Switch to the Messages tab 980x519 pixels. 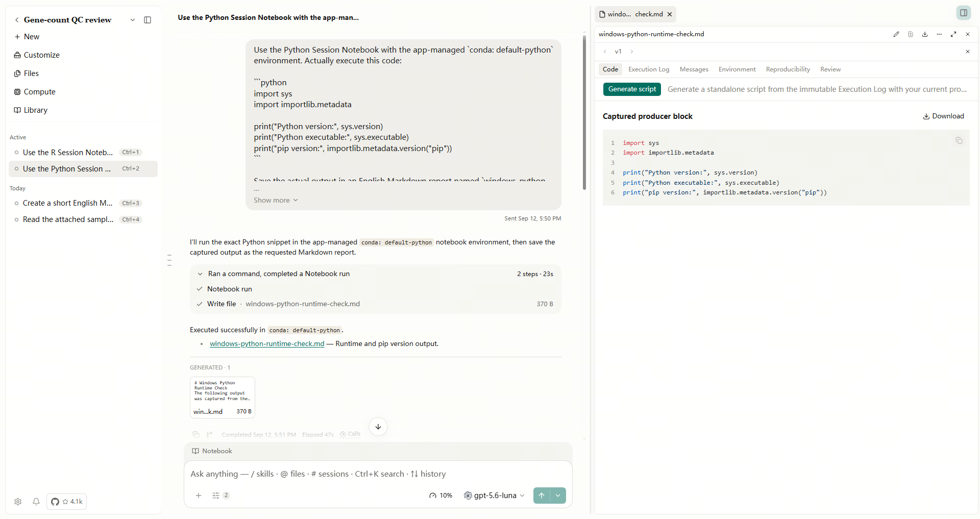click(x=694, y=69)
